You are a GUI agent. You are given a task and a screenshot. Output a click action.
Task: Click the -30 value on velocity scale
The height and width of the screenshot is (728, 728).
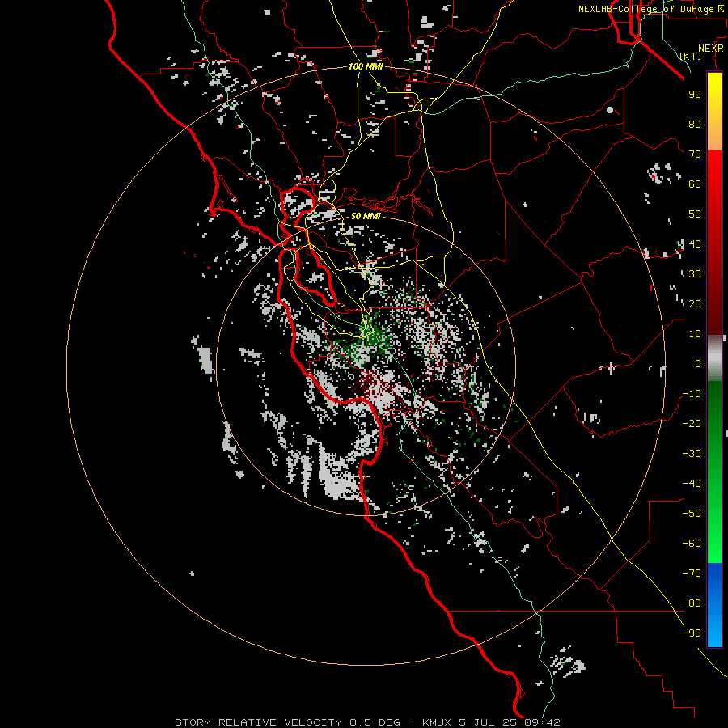pos(692,454)
